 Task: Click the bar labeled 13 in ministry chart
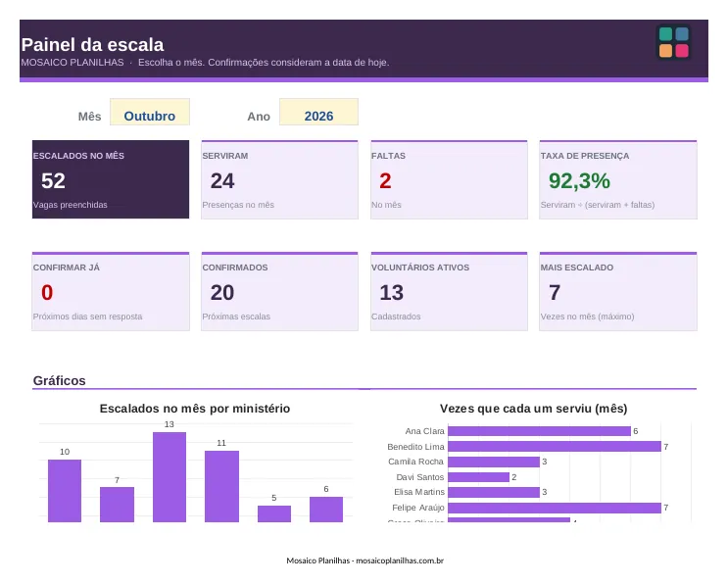pos(170,477)
